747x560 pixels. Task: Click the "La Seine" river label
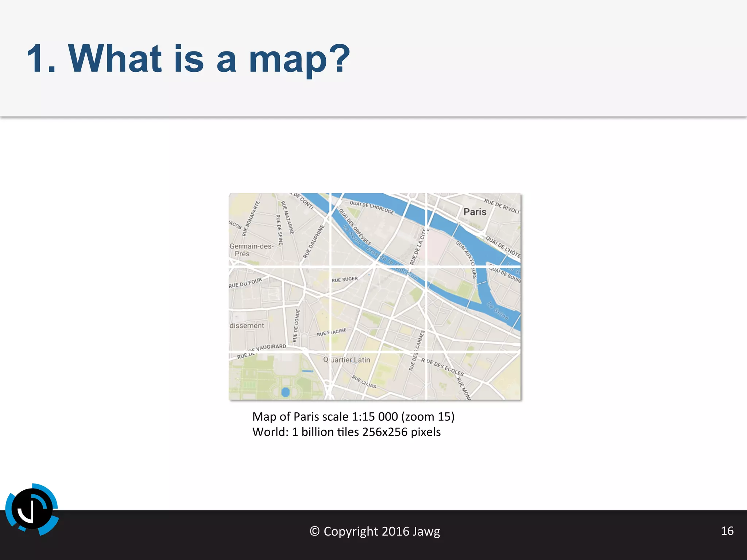(x=498, y=311)
